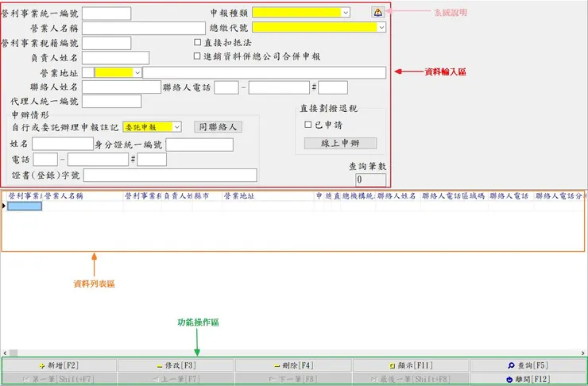588x386 pixels.
Task: Focus the 聯絡人電話 area code field
Action: (x=226, y=87)
